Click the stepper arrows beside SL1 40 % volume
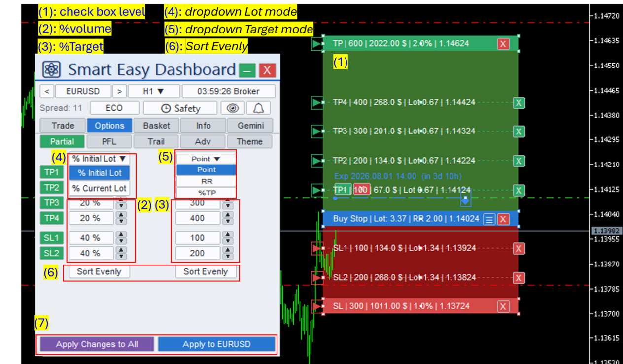 (121, 238)
